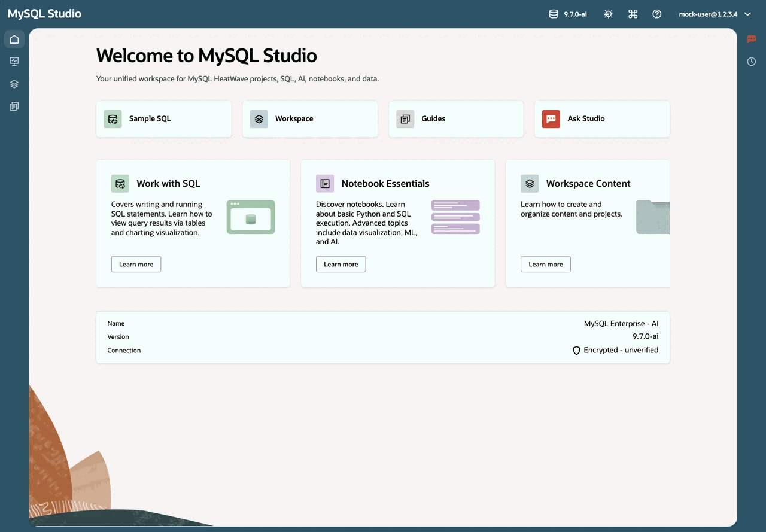Toggle the light/dark theme sun icon
Image resolution: width=766 pixels, height=532 pixels.
(609, 14)
